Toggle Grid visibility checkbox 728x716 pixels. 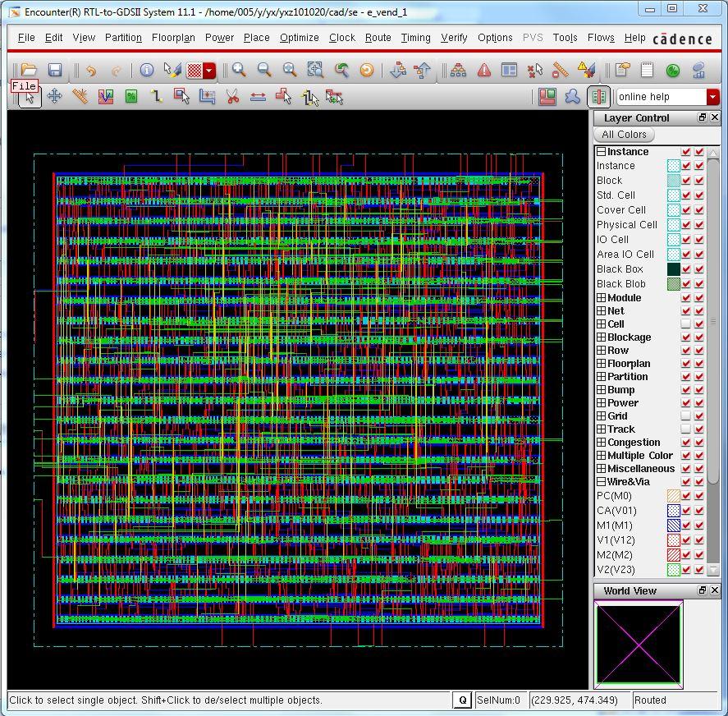686,416
